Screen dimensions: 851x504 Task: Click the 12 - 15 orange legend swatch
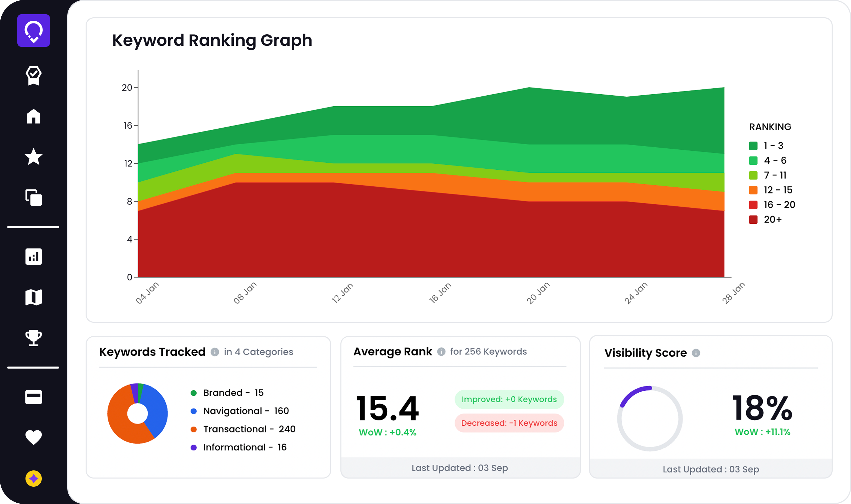point(753,190)
